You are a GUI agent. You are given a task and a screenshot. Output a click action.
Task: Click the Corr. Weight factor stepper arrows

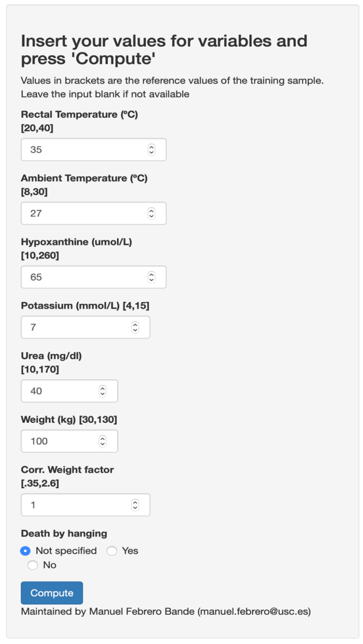click(135, 504)
